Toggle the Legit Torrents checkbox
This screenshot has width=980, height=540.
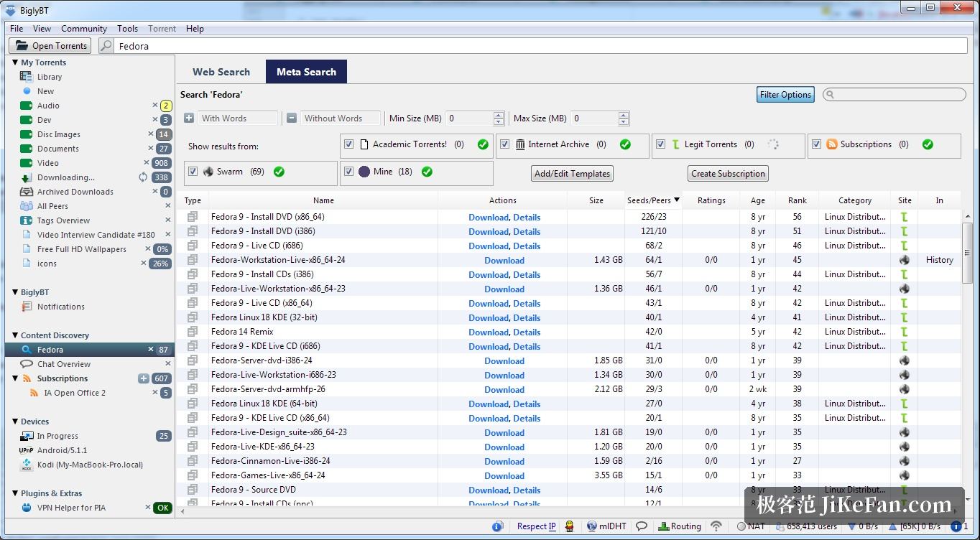[x=660, y=144]
